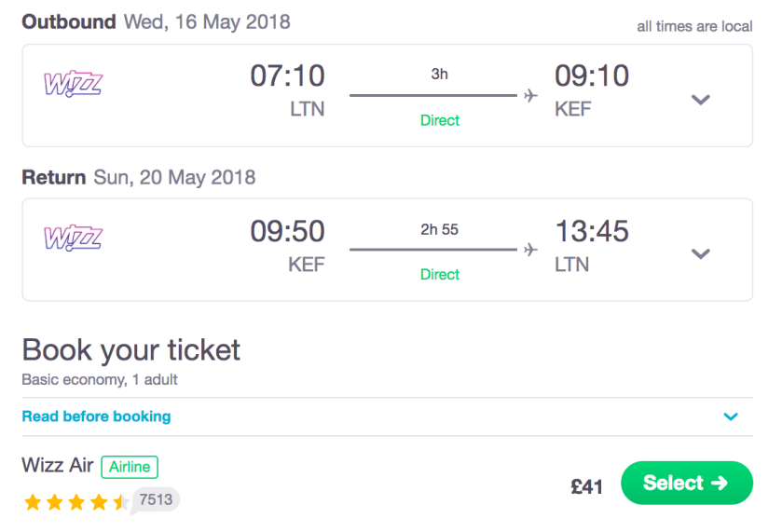Click the plane icon on the outbound route line

[531, 95]
